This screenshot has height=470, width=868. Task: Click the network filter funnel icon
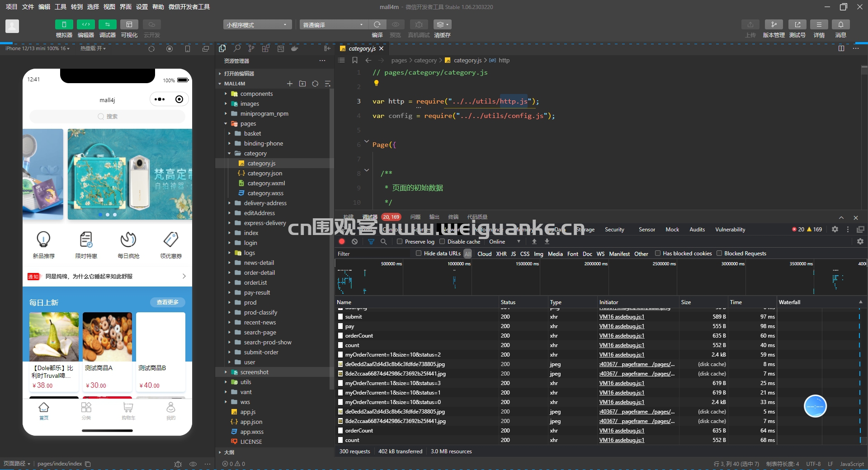pyautogui.click(x=371, y=242)
